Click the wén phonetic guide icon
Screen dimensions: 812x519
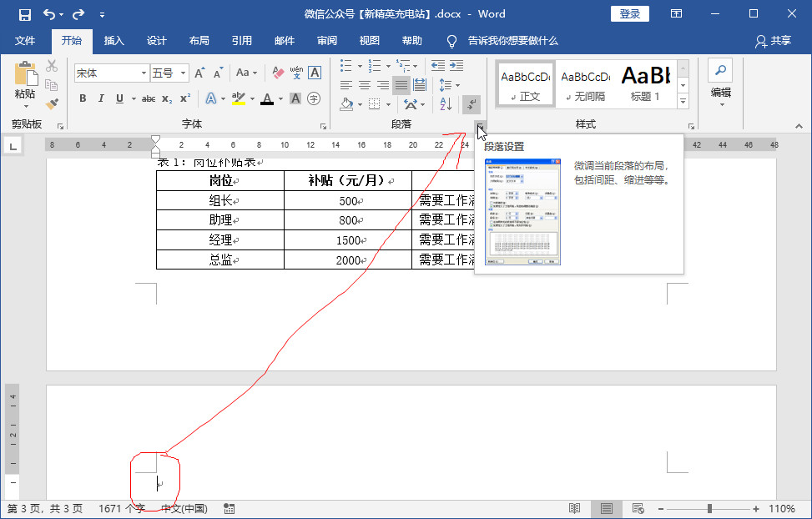[296, 73]
